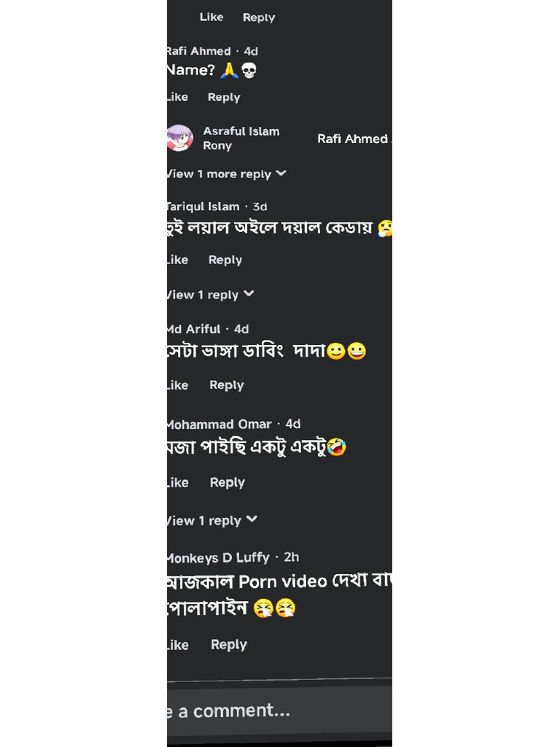Open Monkeys D Luffy's profile name

click(219, 558)
